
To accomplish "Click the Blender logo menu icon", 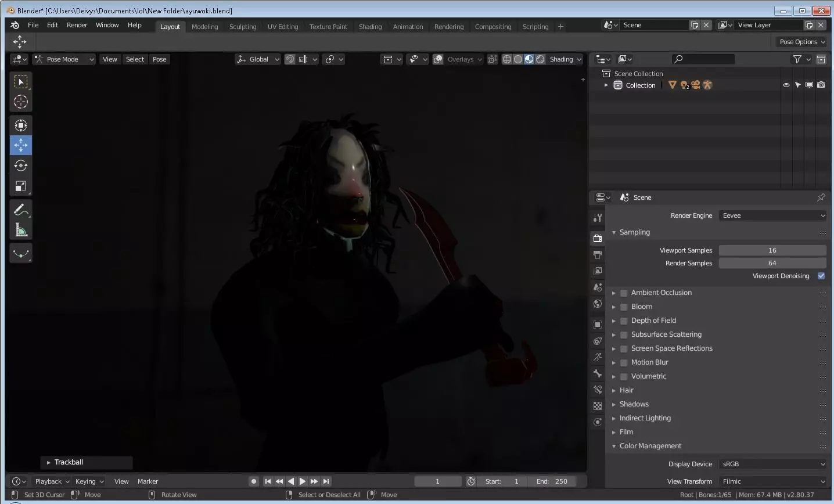I will point(15,26).
